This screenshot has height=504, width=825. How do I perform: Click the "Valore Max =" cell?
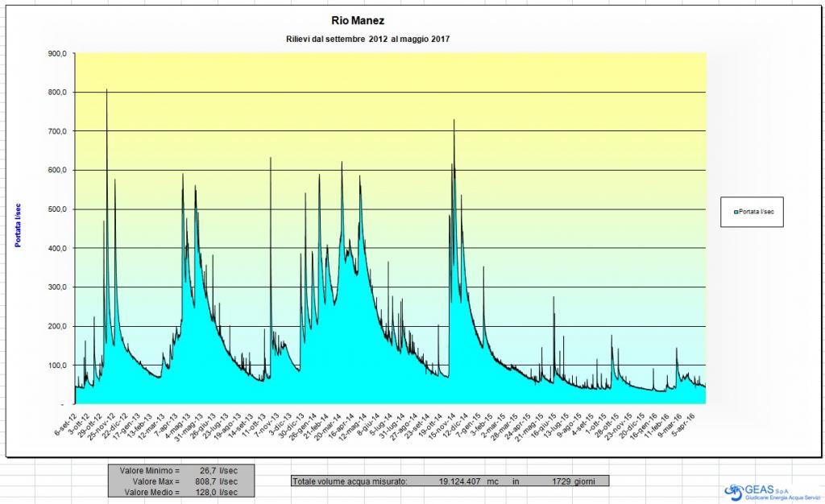(x=155, y=481)
